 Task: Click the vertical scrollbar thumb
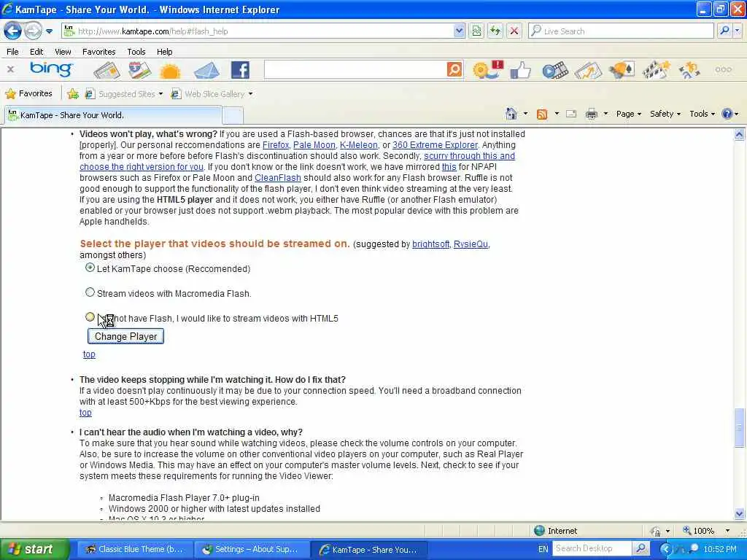pos(739,427)
